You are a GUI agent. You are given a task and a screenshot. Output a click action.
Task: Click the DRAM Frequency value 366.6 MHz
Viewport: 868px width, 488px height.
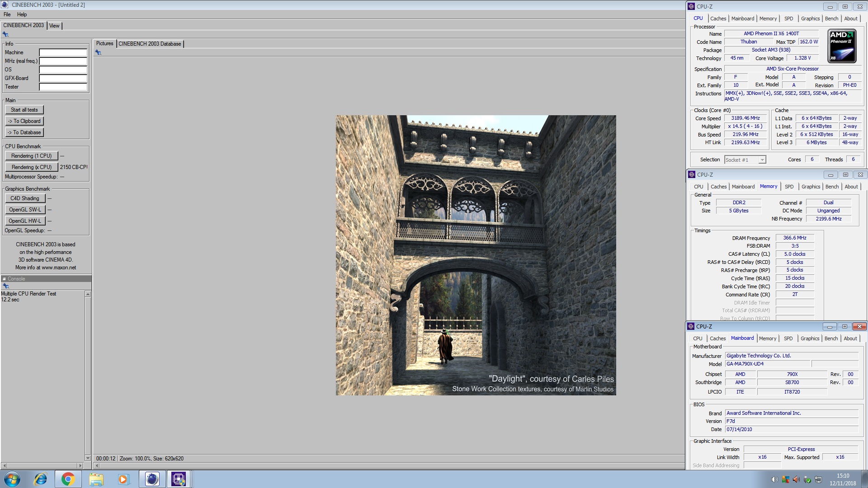(795, 238)
